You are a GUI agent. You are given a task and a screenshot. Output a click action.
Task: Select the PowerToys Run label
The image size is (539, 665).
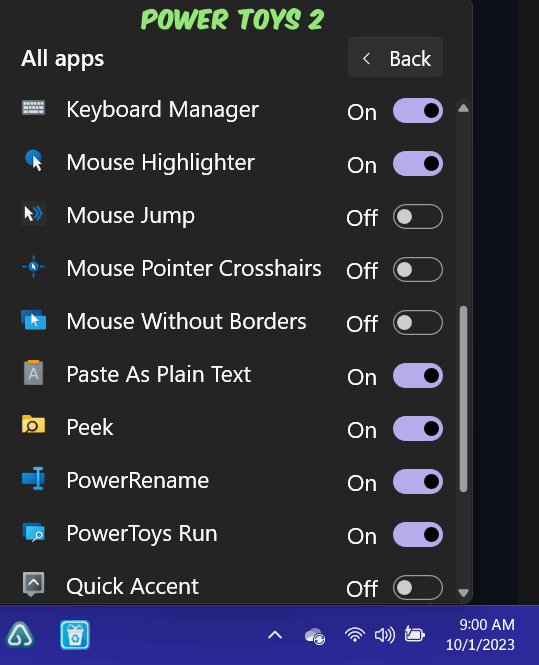142,534
